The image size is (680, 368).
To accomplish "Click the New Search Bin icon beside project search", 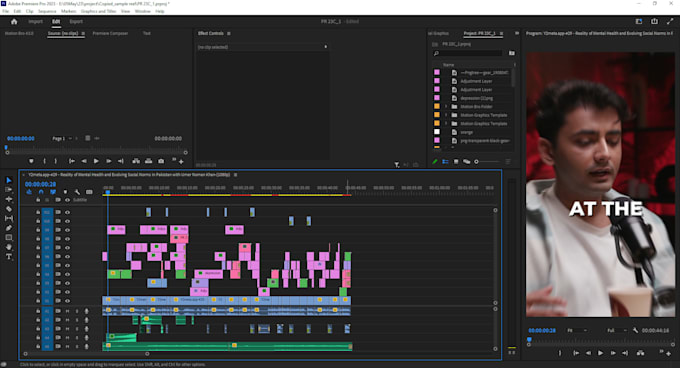I will [512, 53].
